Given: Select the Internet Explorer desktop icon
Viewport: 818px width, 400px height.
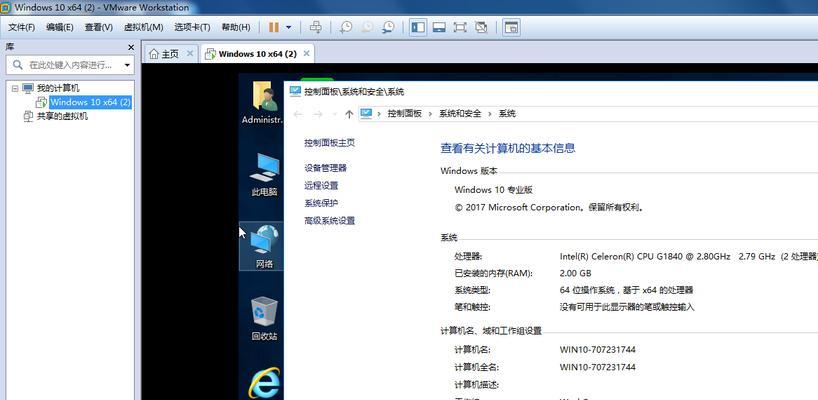Looking at the screenshot, I should coord(264,382).
